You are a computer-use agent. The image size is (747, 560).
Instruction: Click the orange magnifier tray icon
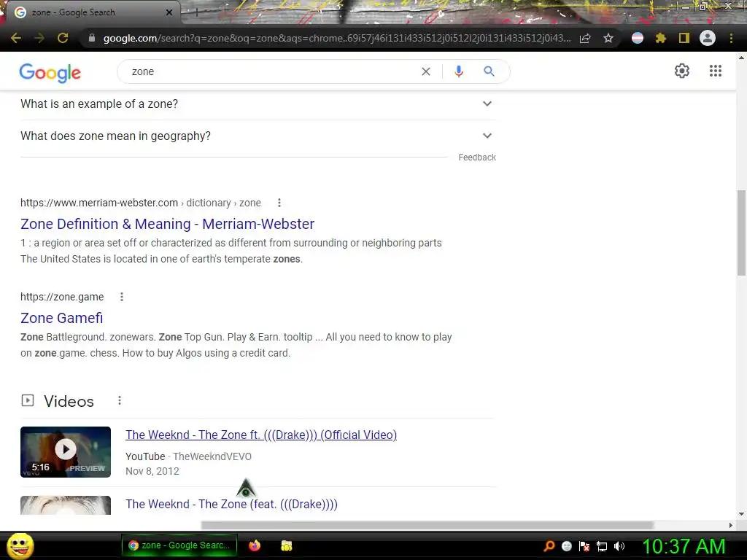(549, 545)
